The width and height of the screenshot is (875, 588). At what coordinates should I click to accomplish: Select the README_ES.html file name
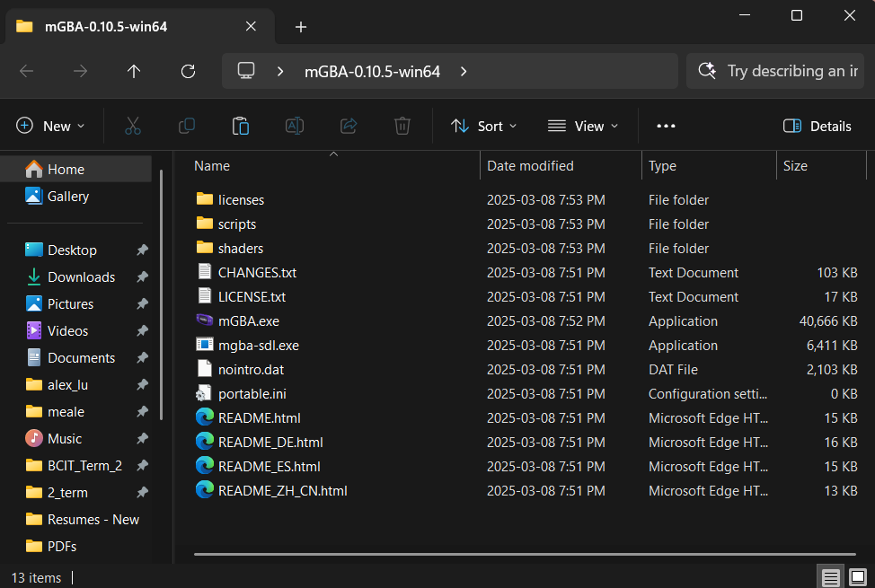tap(270, 467)
